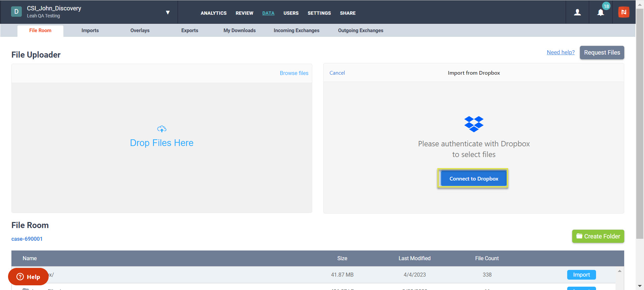
Task: Select the Data menu item
Action: click(268, 13)
